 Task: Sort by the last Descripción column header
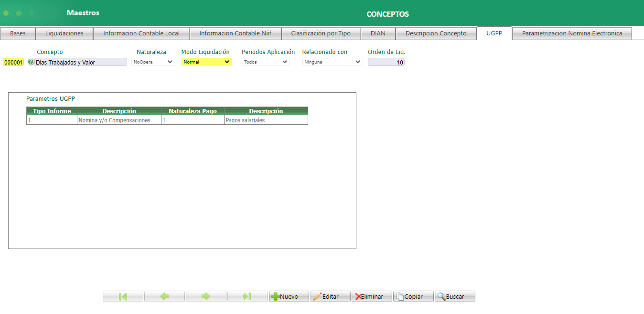pos(266,111)
